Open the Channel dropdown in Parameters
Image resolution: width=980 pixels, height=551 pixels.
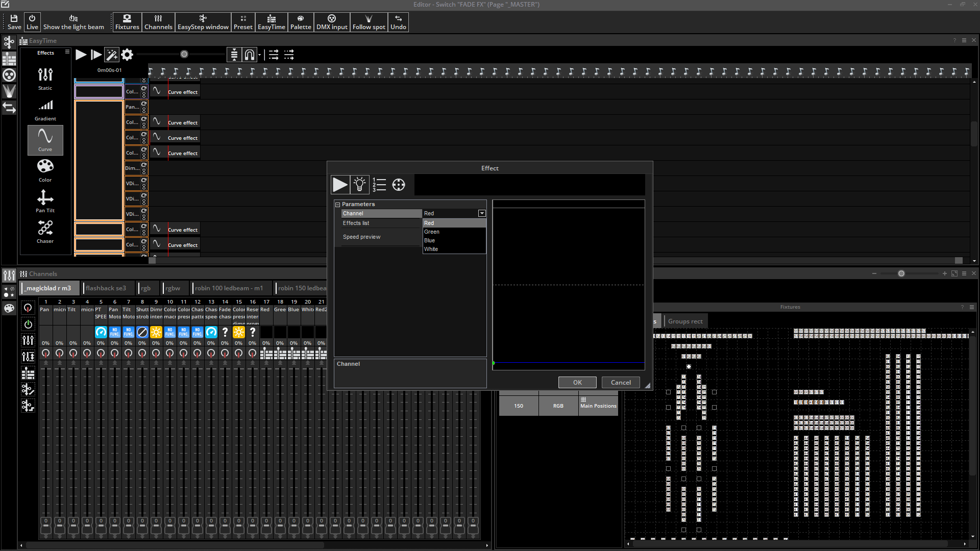click(x=482, y=213)
